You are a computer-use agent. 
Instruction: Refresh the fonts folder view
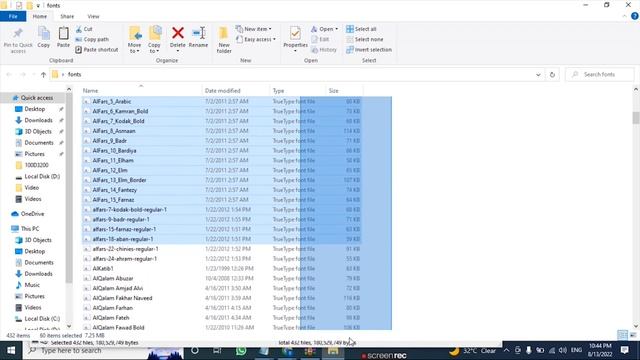[x=552, y=75]
